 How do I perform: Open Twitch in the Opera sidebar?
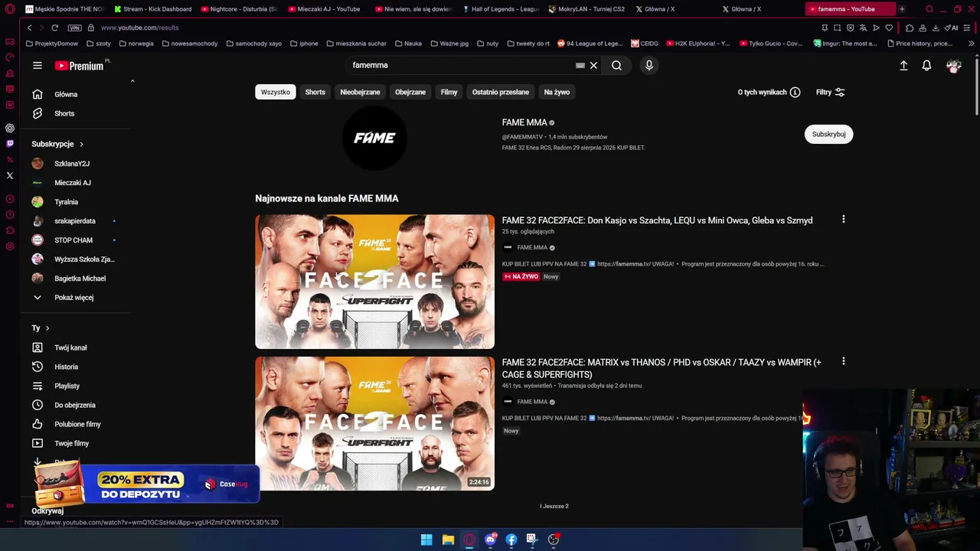coord(10,144)
